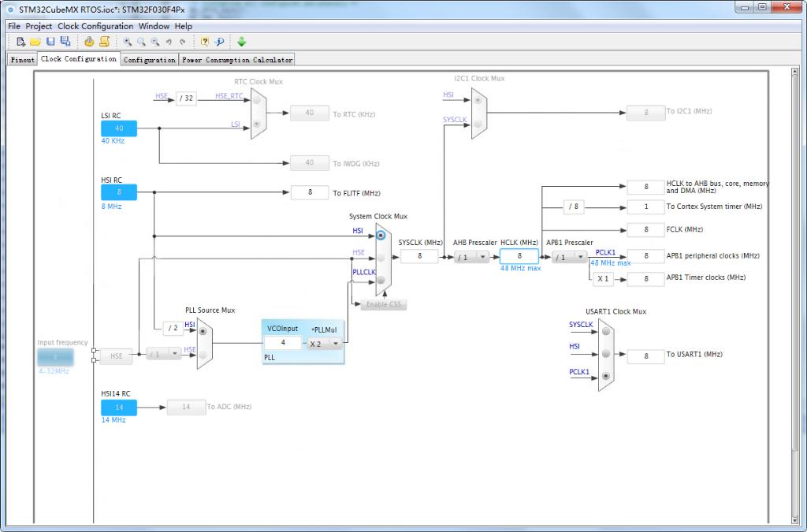Select HSE_RTC in the RTC Clock Mux
Viewport: 807px width, 532px height.
(257, 100)
